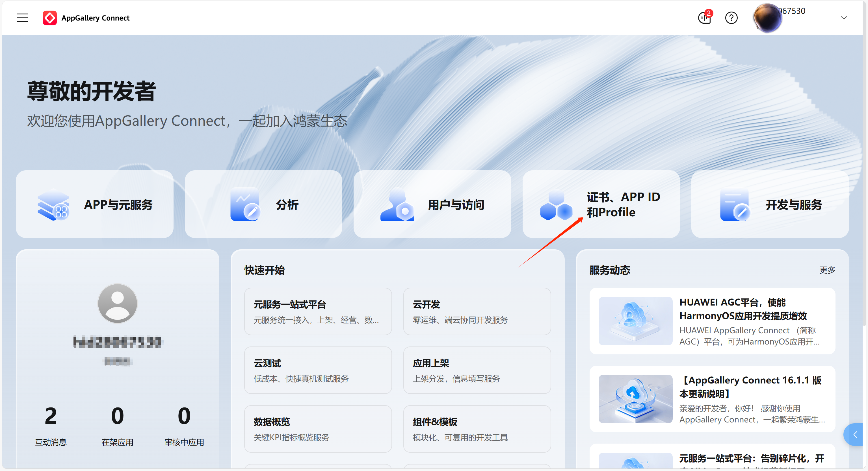
Task: Click the 分析 chart icon
Action: click(245, 204)
